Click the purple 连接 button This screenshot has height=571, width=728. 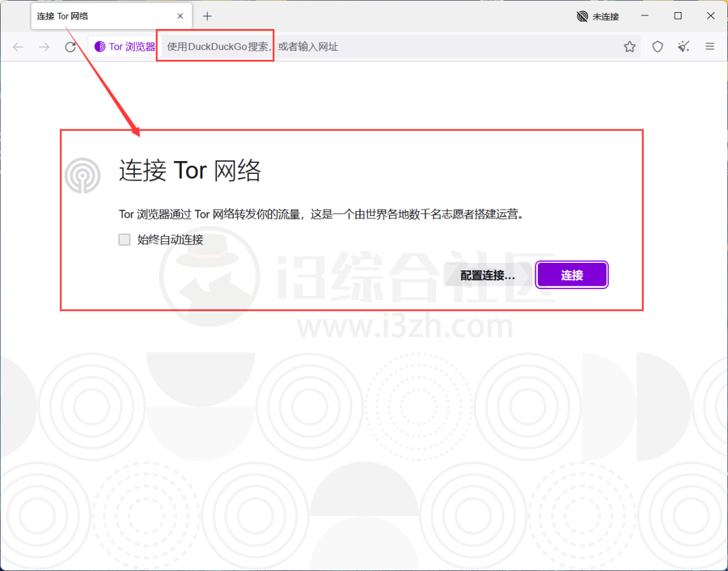pos(572,275)
